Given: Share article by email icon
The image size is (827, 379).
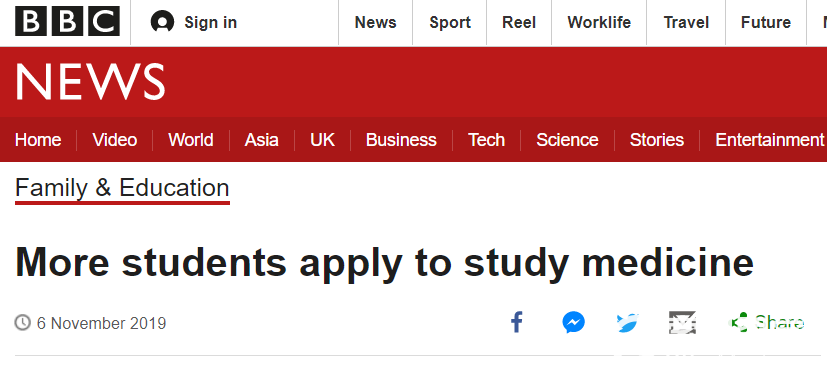Looking at the screenshot, I should 682,322.
